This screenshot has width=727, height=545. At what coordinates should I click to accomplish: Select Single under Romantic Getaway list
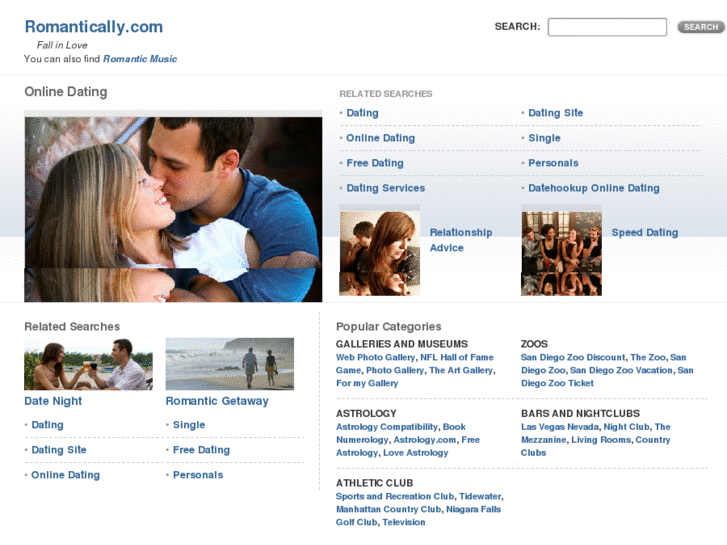tap(189, 424)
